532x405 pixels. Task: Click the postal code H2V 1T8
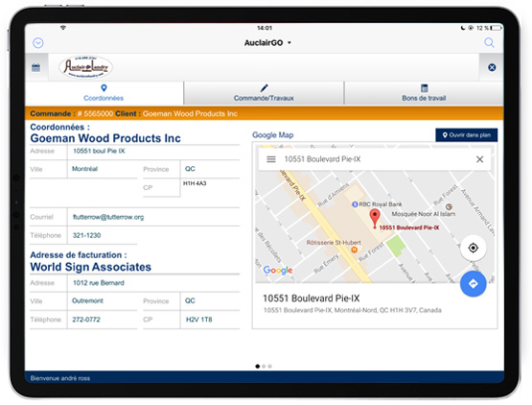point(198,320)
